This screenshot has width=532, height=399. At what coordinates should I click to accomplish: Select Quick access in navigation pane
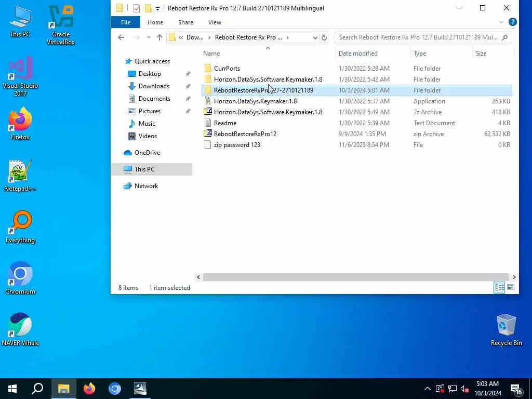[152, 61]
